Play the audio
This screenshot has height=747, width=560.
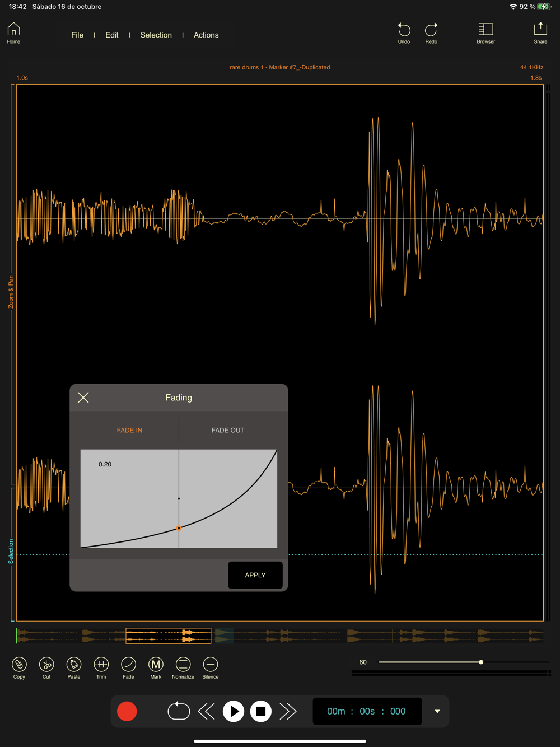[234, 711]
